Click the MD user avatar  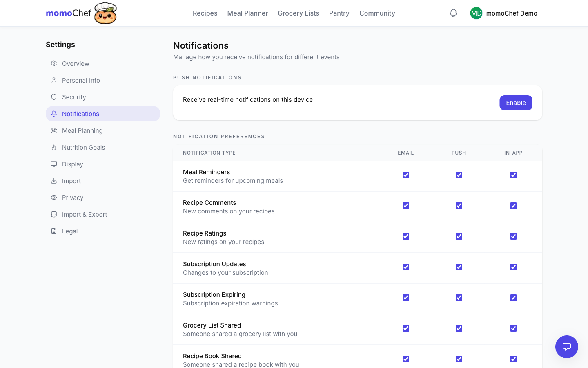(476, 13)
